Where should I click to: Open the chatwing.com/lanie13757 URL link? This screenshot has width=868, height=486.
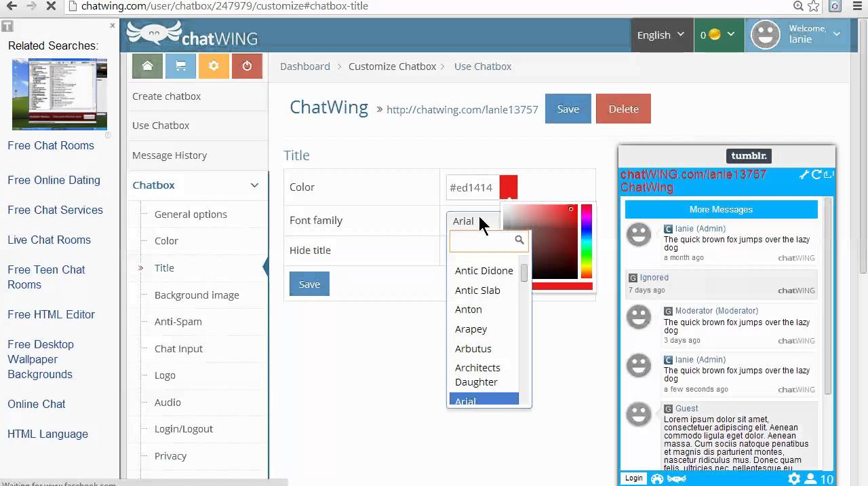point(462,109)
